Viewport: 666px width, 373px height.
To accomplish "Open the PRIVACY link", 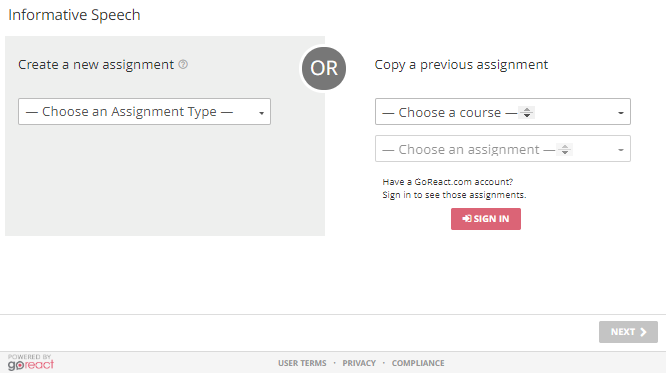I will [359, 363].
